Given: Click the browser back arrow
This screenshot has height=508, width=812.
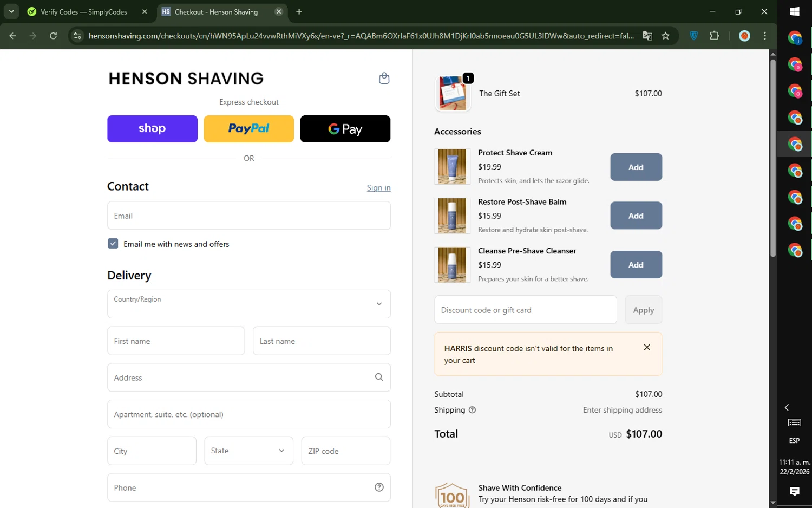Looking at the screenshot, I should pos(13,36).
